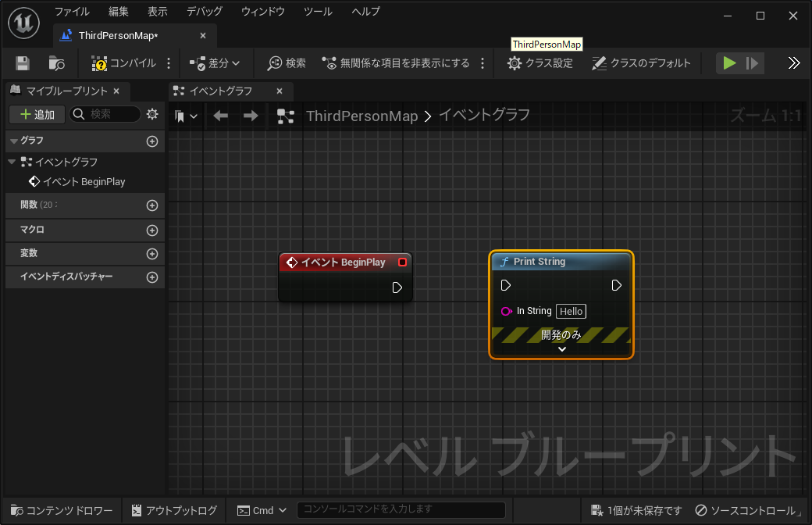The height and width of the screenshot is (525, 812).
Task: Collapse the イベントグラフ tree item
Action: pos(12,162)
